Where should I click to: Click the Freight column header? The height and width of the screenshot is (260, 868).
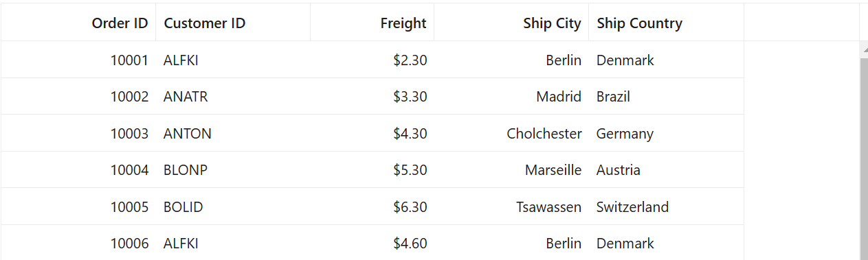coord(372,23)
